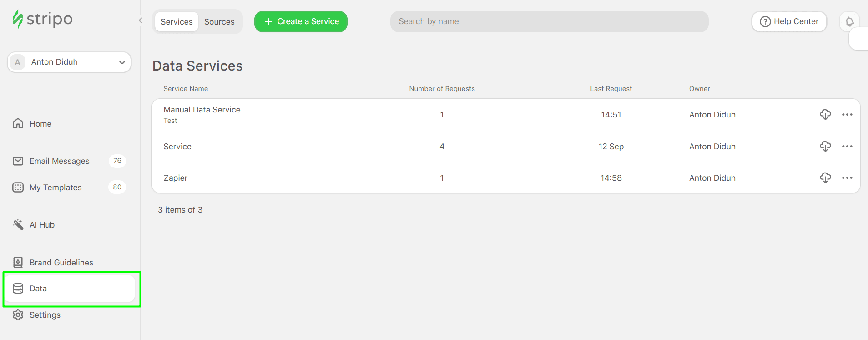Switch to the Sources tab

tap(219, 22)
